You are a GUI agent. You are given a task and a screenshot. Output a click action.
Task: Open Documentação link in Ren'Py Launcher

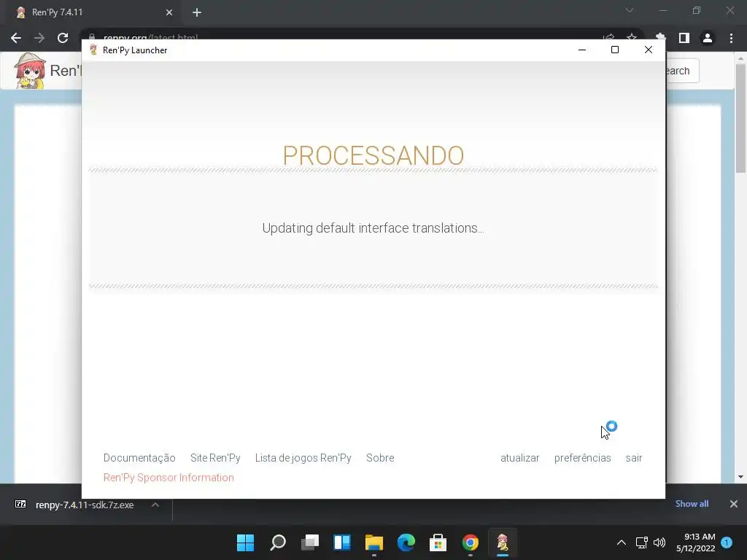point(139,458)
